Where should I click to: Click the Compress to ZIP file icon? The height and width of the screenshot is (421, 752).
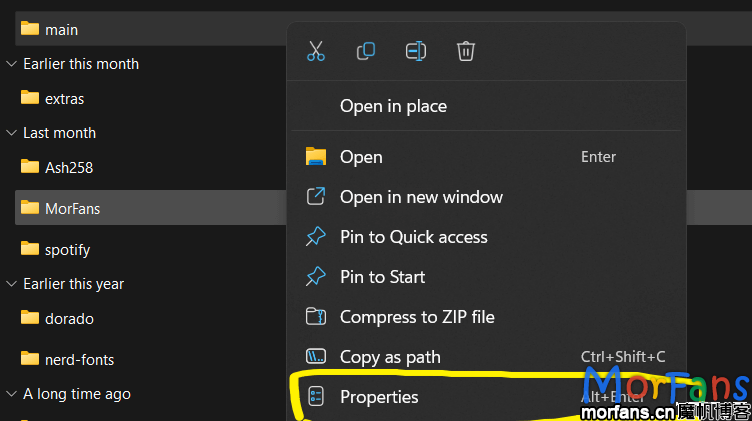316,317
